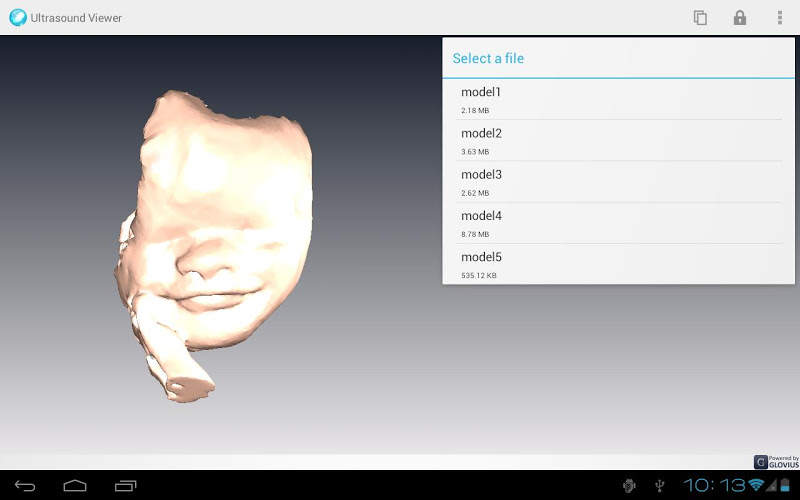Open the model5 file entry
This screenshot has height=500, width=800.
pyautogui.click(x=618, y=264)
